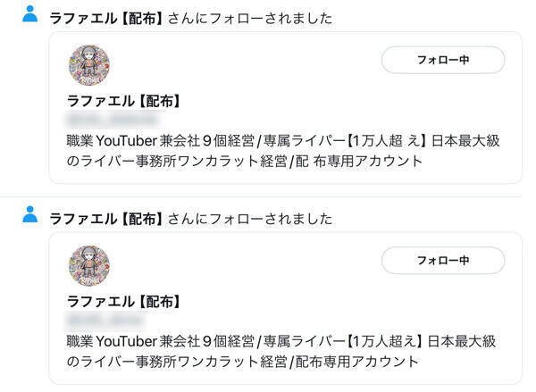Open the profile avatar in the first follow card

(89, 65)
